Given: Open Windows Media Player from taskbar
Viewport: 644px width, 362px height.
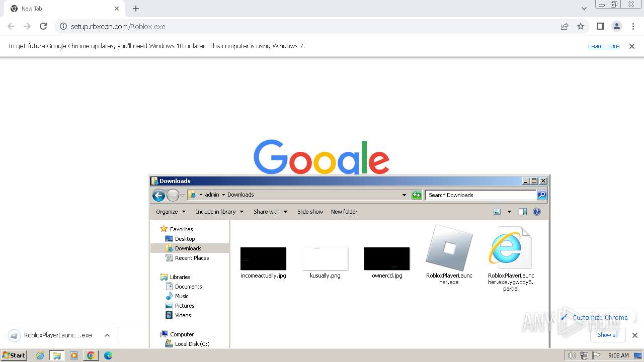Looking at the screenshot, I should 74,355.
